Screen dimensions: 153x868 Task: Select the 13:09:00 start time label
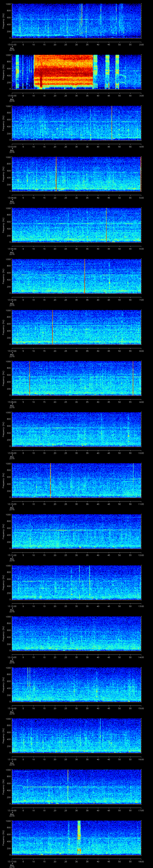tap(12, 453)
